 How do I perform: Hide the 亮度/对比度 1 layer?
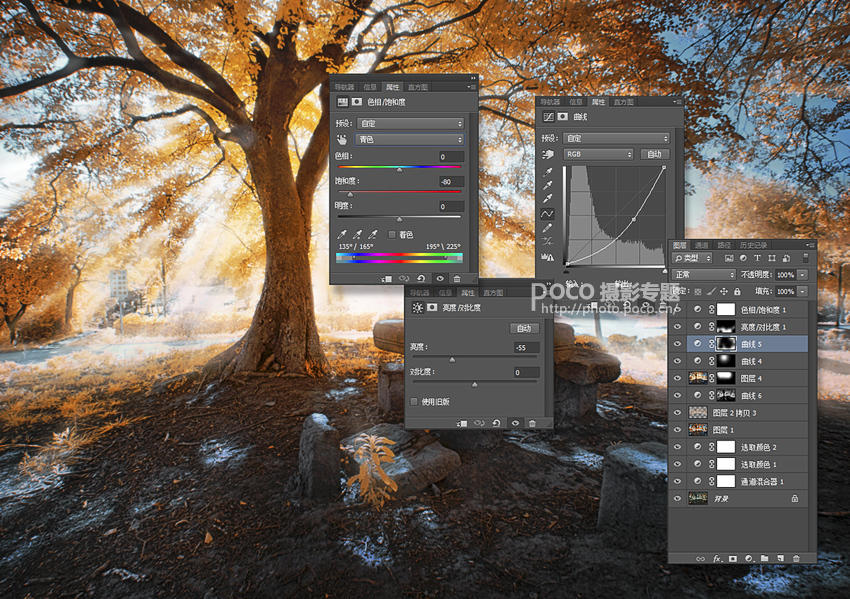677,327
